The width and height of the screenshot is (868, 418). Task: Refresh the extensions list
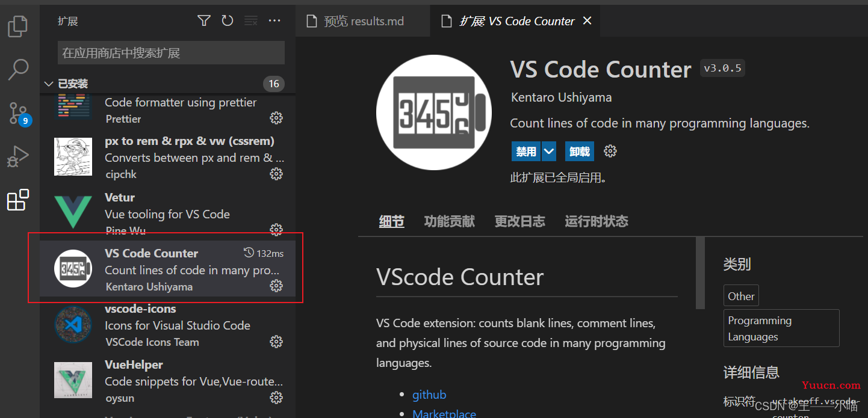point(227,21)
